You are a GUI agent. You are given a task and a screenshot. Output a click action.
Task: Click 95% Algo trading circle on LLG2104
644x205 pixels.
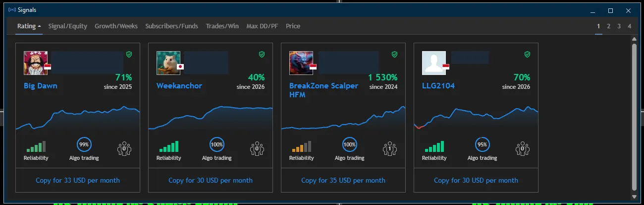pos(483,145)
